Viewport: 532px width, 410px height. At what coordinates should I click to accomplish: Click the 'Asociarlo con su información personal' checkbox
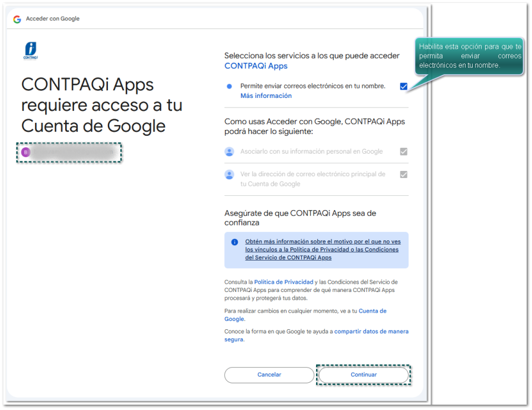tap(403, 151)
